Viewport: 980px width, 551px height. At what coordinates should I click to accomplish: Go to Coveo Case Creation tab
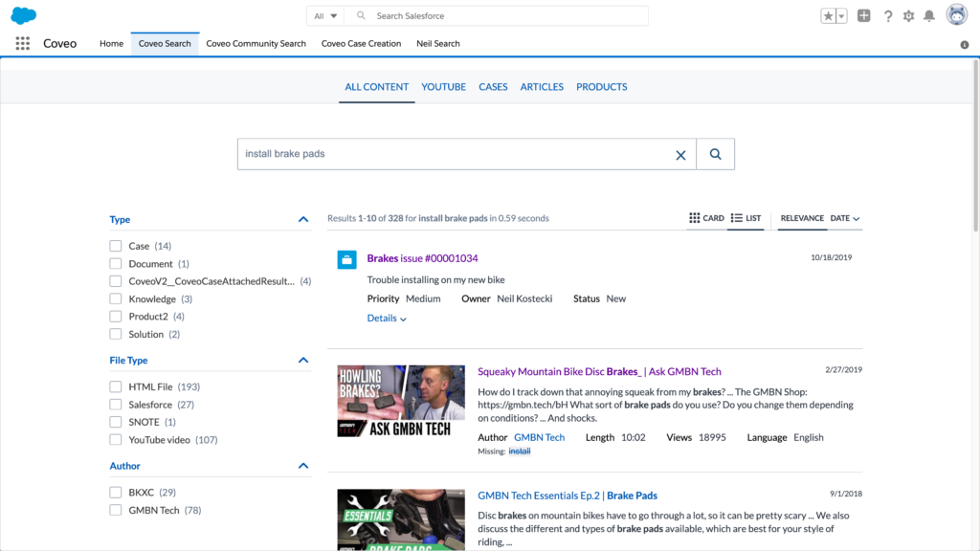pyautogui.click(x=361, y=44)
